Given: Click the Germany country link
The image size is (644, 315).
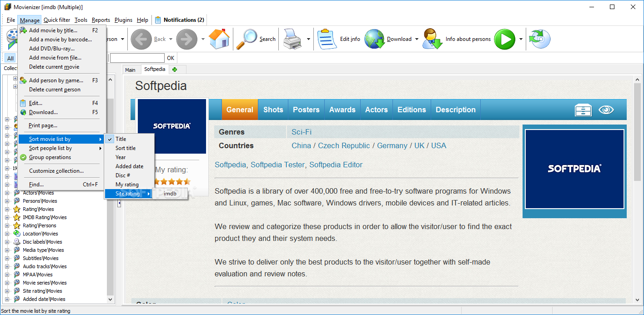Looking at the screenshot, I should [x=392, y=146].
